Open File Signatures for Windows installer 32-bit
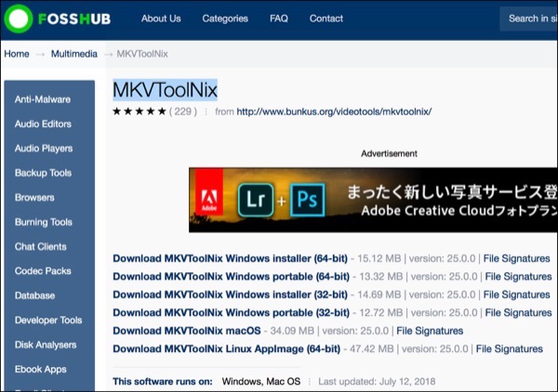The image size is (558, 392). click(516, 294)
